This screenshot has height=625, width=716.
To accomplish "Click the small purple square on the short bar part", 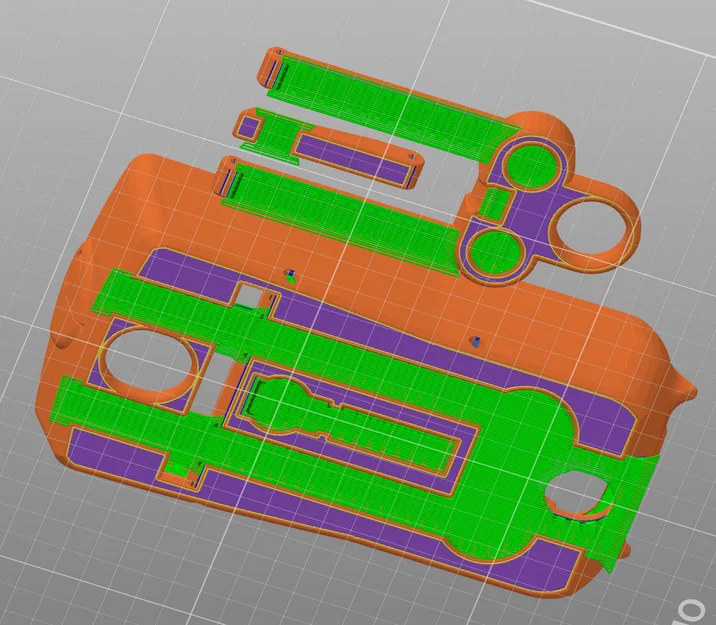I will click(x=250, y=127).
